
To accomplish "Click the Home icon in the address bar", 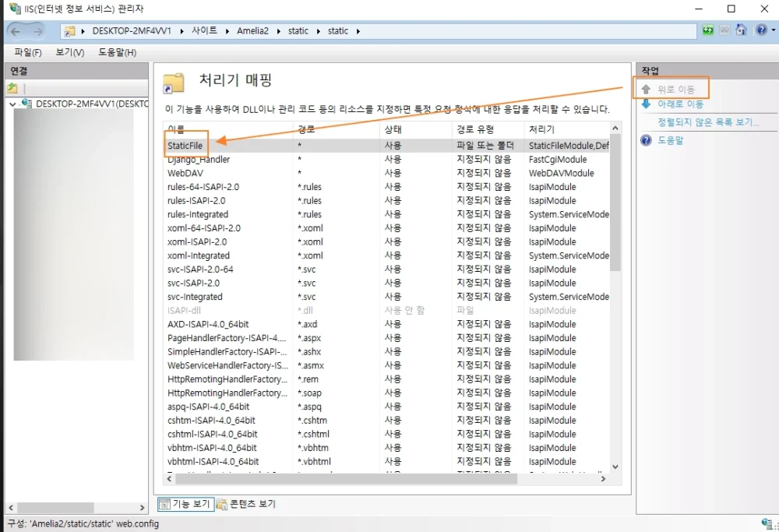I will tap(742, 30).
